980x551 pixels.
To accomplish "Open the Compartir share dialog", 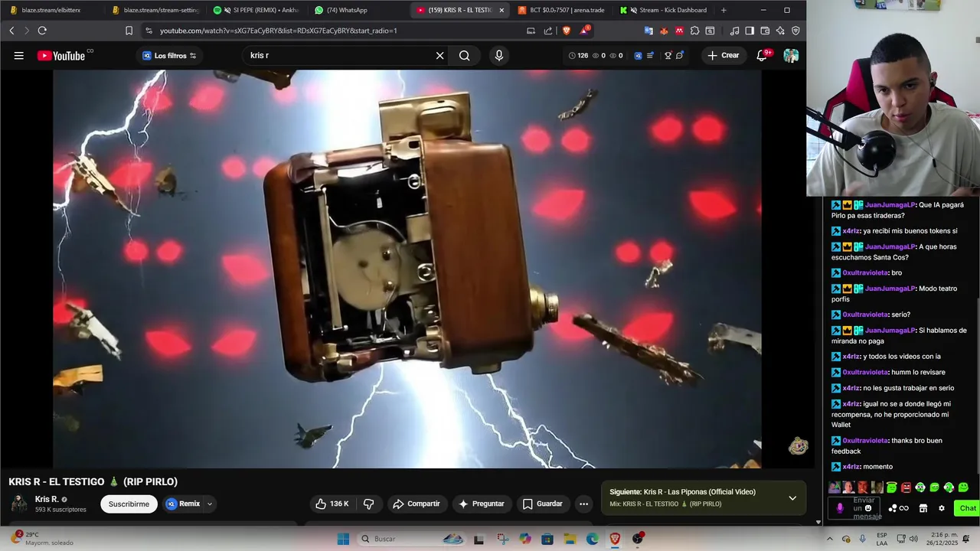I will [x=416, y=504].
